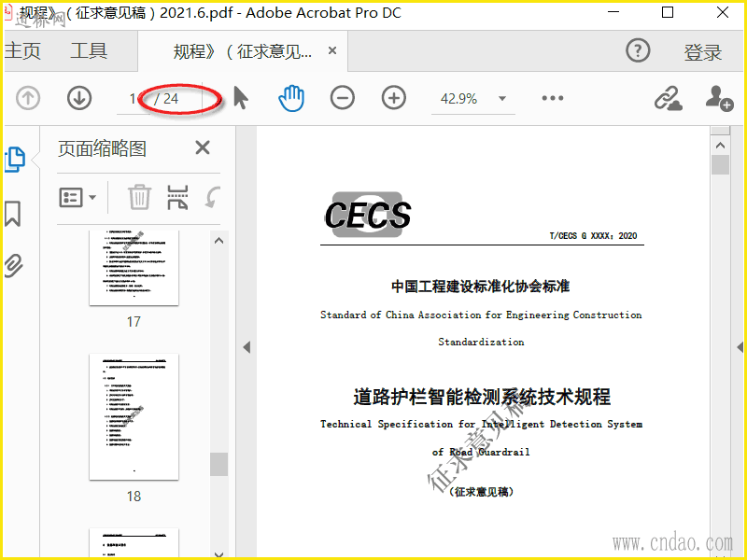Click thumbnail panel scroll down arrow
The width and height of the screenshot is (747, 560).
click(x=219, y=554)
